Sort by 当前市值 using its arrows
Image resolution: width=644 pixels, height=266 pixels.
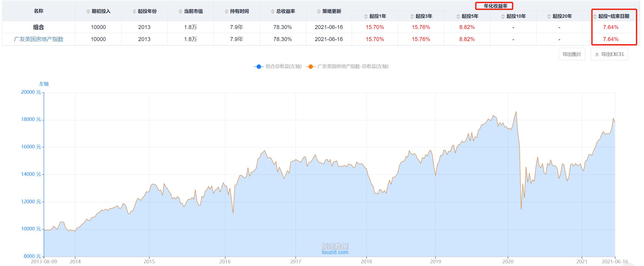point(180,11)
